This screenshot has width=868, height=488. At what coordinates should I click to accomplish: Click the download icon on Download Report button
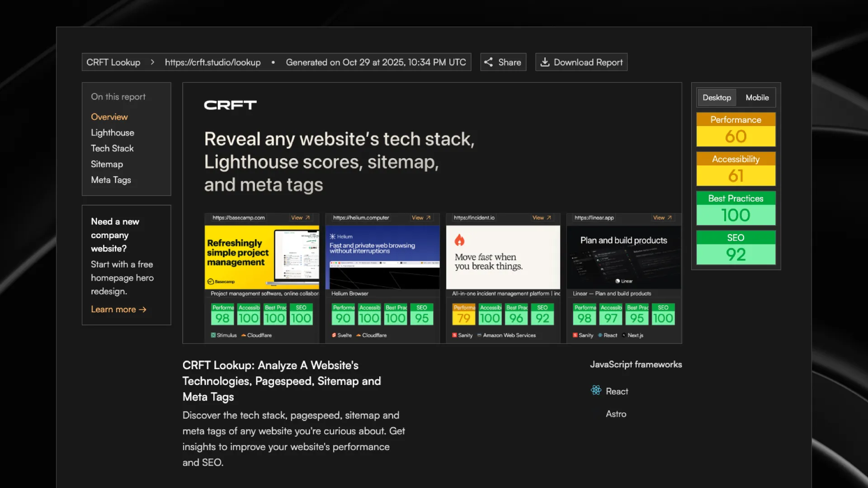click(x=545, y=62)
